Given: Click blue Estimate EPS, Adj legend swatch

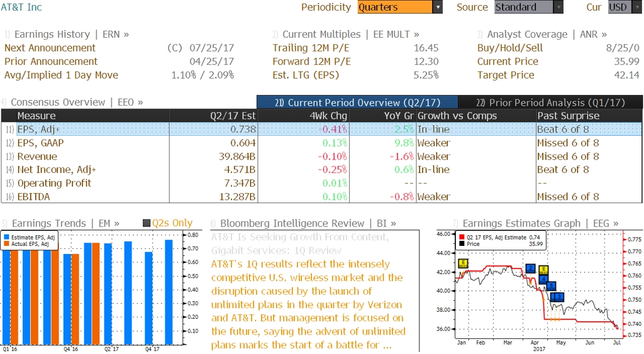Looking at the screenshot, I should coord(6,238).
